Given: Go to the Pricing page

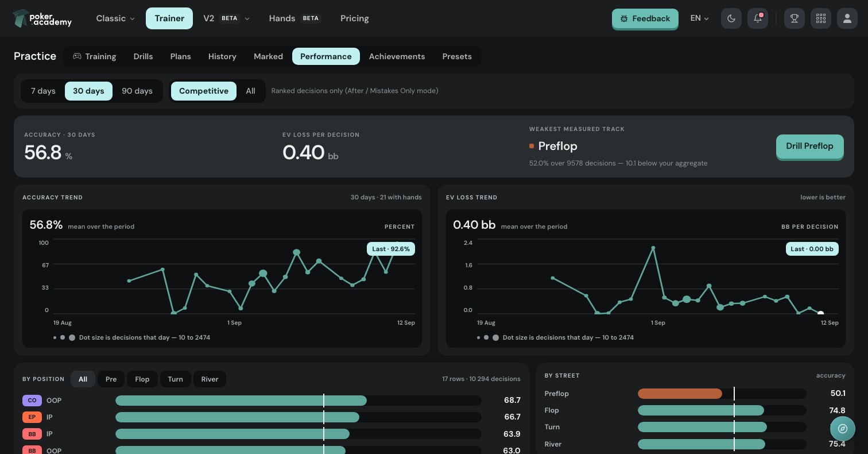Looking at the screenshot, I should 355,18.
